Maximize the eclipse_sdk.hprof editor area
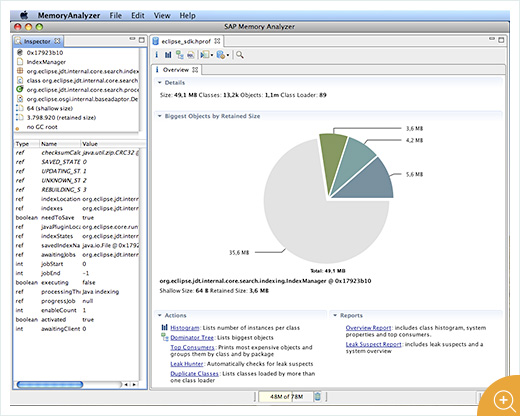The width and height of the screenshot is (520, 416). pos(501,40)
